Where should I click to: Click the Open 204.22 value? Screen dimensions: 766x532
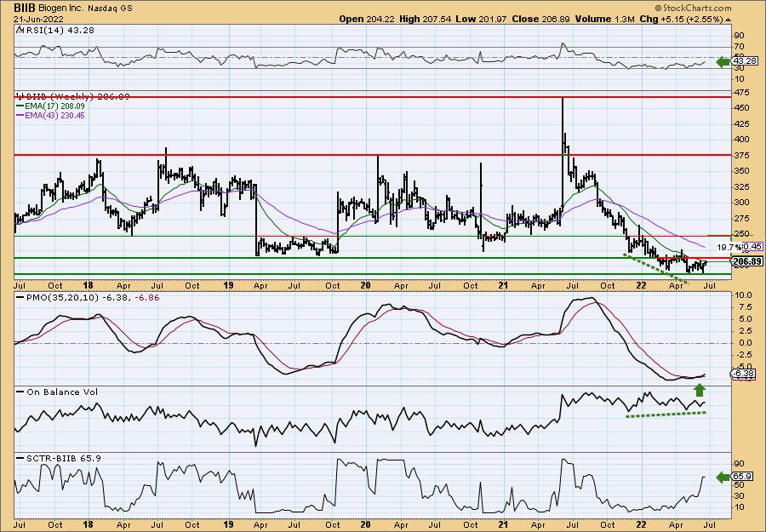tap(367, 19)
